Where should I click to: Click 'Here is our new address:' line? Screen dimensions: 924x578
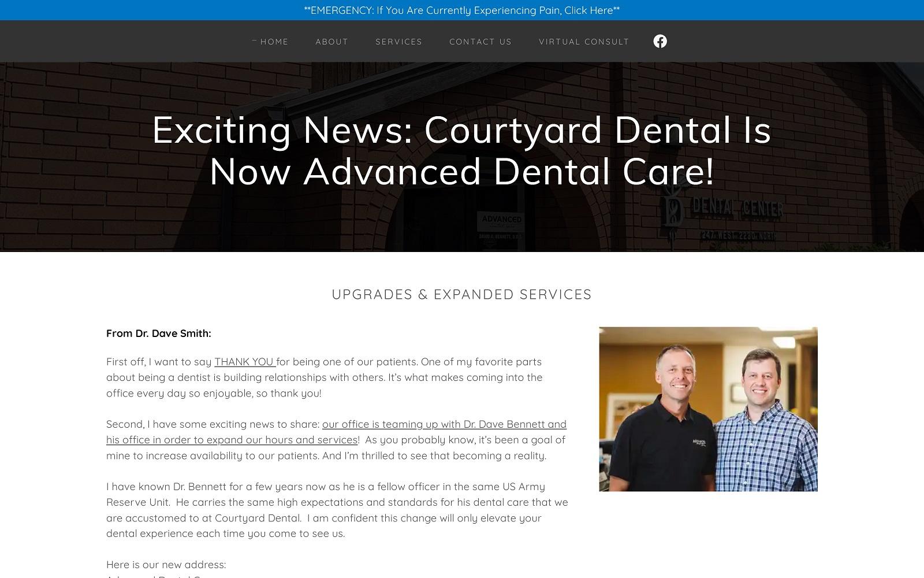click(x=166, y=565)
